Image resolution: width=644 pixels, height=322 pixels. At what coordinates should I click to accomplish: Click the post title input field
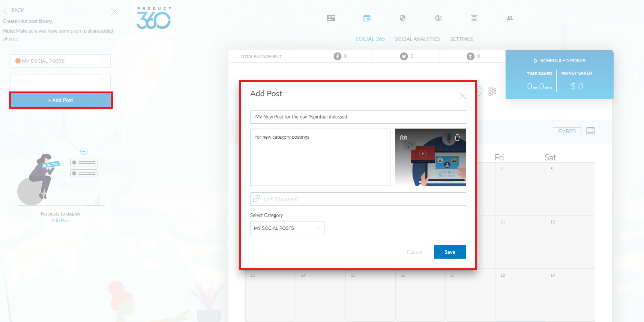(358, 117)
